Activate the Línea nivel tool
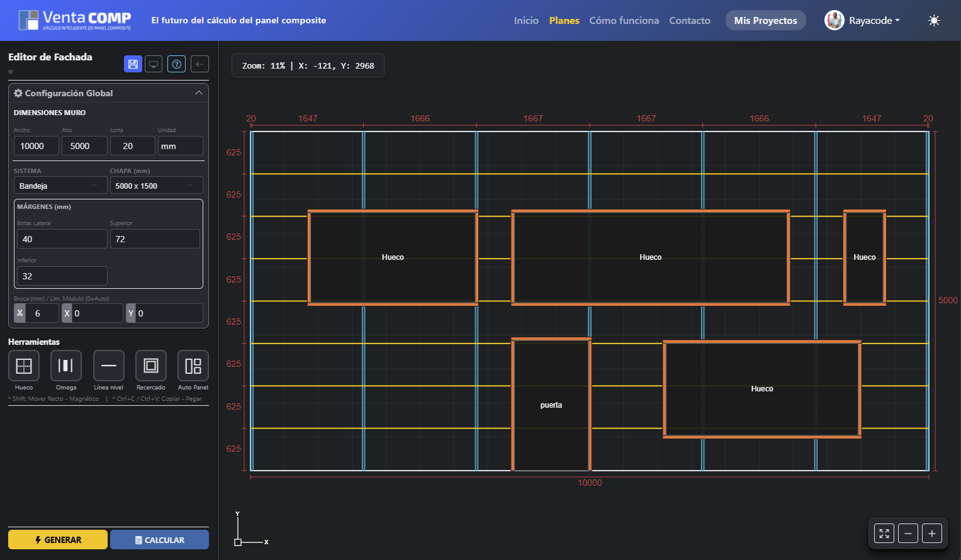Screen dimensions: 961x560 click(x=108, y=366)
